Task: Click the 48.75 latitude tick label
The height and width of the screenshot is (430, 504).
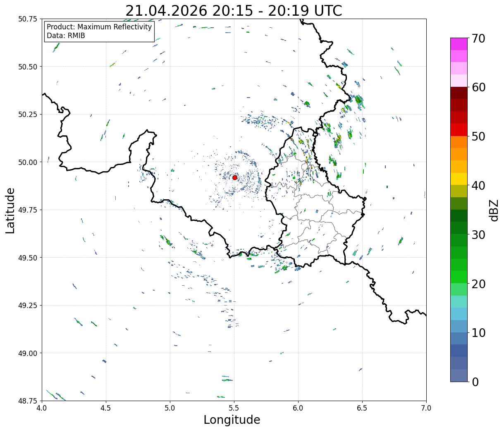Action: tap(28, 401)
